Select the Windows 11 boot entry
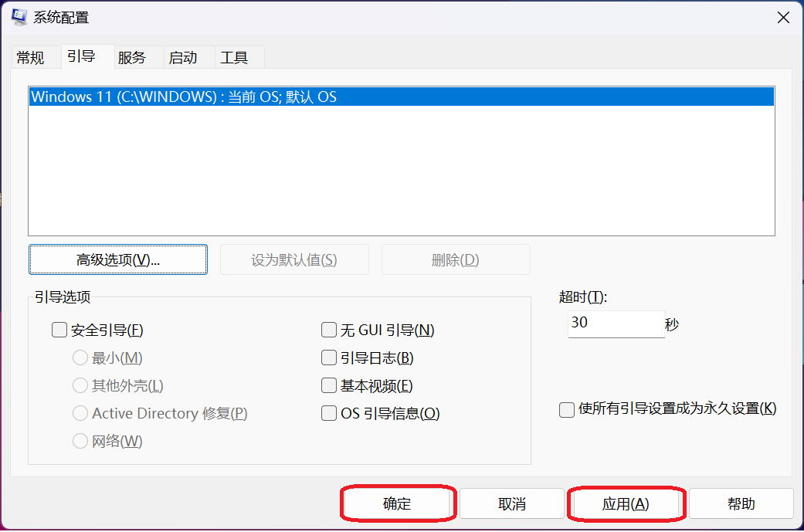The height and width of the screenshot is (532, 804). pyautogui.click(x=402, y=97)
